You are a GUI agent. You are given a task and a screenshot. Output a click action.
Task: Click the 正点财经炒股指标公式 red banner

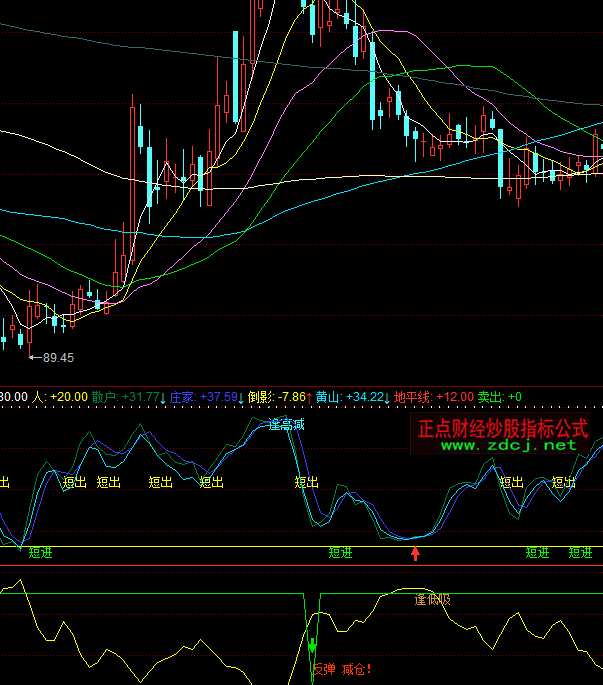click(x=503, y=428)
